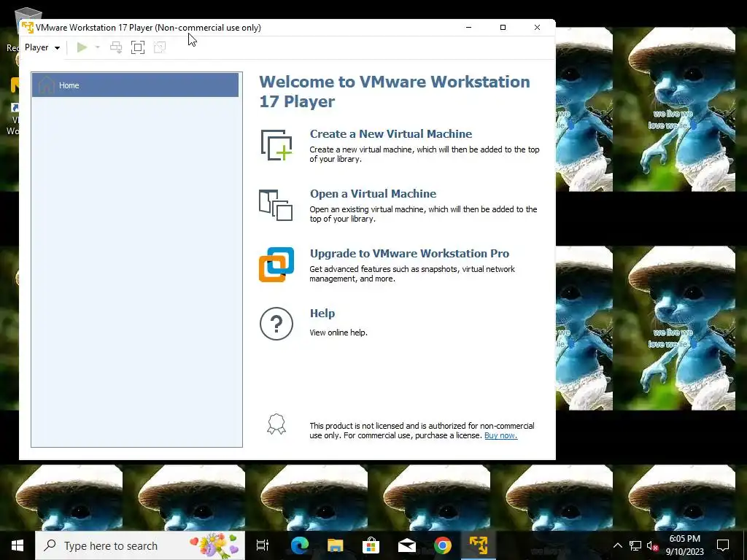Viewport: 747px width, 560px height.
Task: Select Upgrade to VMware Workstation Pro
Action: [409, 253]
